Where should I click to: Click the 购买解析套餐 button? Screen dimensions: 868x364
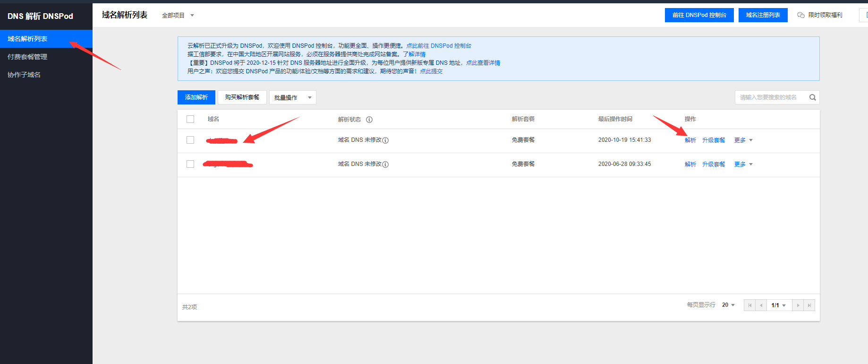[242, 97]
